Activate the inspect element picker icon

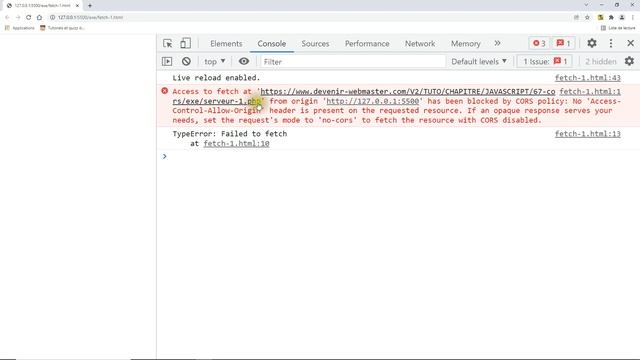167,43
